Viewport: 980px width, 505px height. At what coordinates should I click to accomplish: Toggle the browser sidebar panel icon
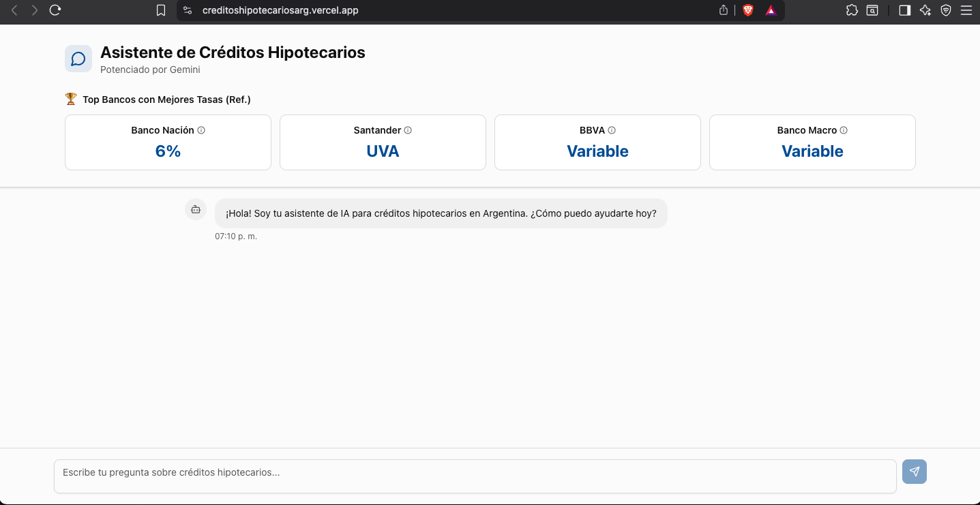point(904,10)
